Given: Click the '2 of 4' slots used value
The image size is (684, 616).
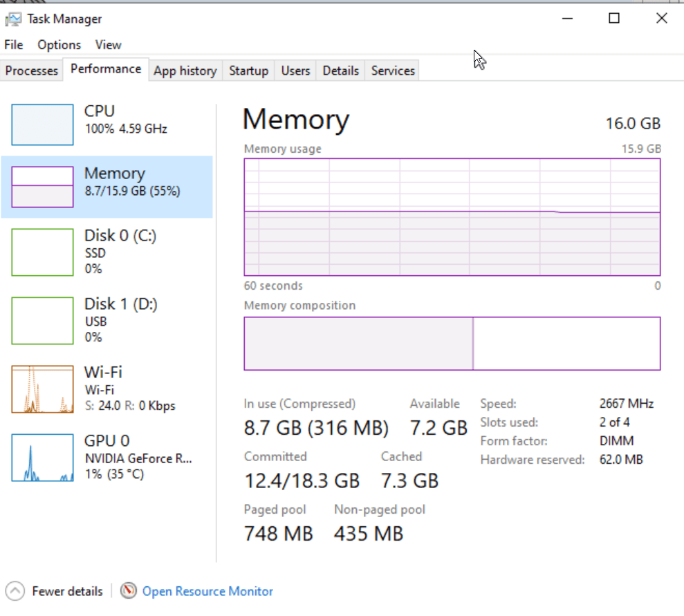Looking at the screenshot, I should [x=614, y=422].
